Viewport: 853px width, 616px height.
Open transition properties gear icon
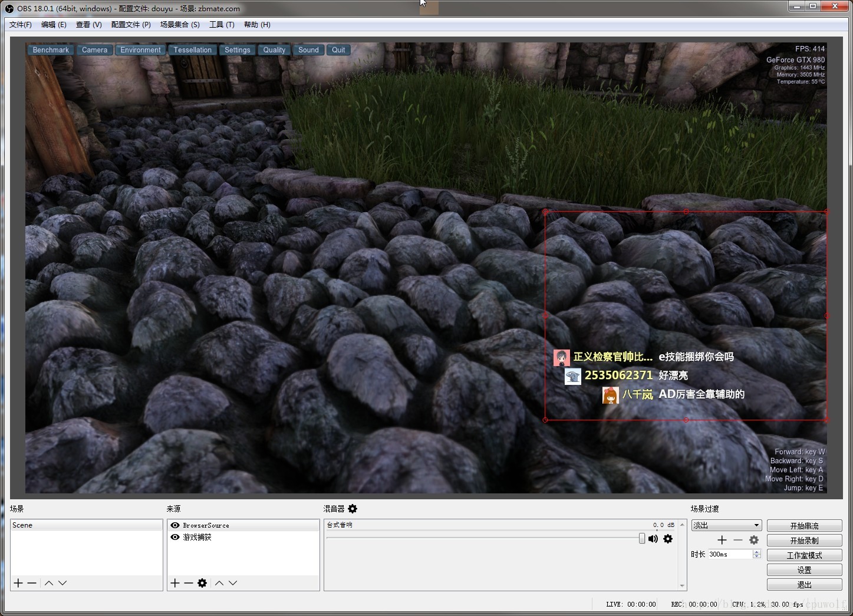coord(754,540)
